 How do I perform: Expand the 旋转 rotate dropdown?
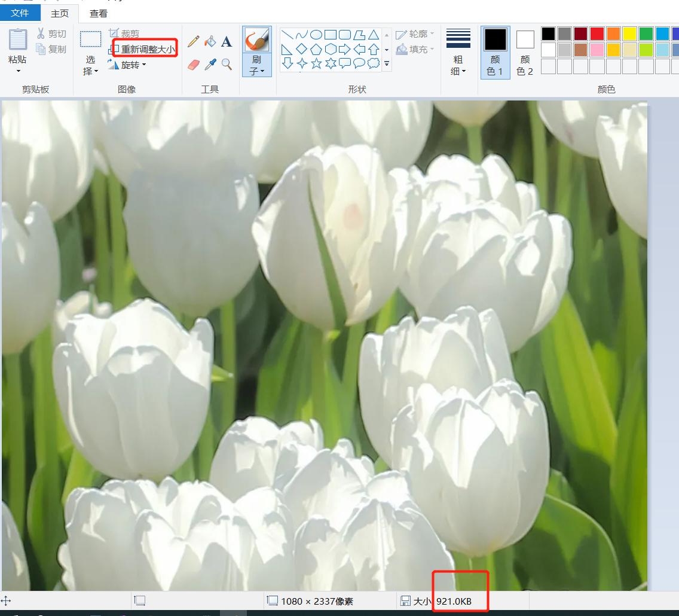[127, 65]
